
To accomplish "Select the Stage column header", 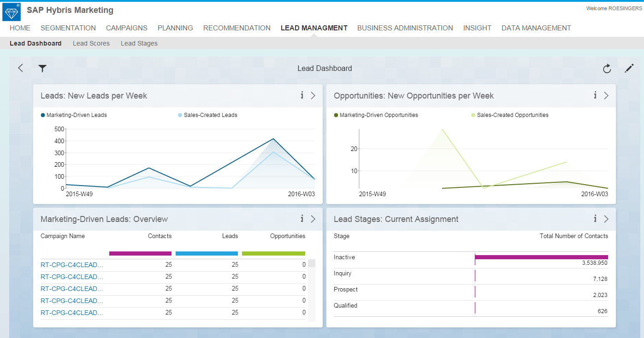I will click(342, 236).
